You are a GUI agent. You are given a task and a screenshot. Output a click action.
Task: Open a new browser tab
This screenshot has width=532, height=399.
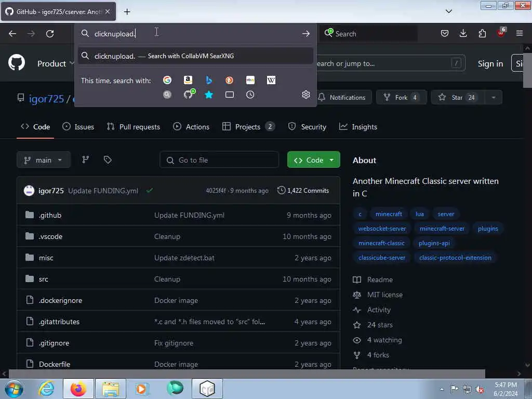pyautogui.click(x=127, y=12)
